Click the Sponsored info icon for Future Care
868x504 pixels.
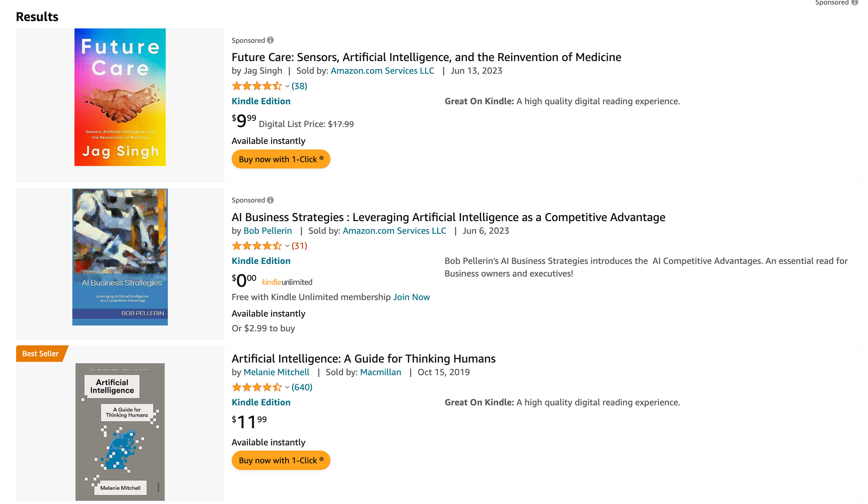[270, 40]
